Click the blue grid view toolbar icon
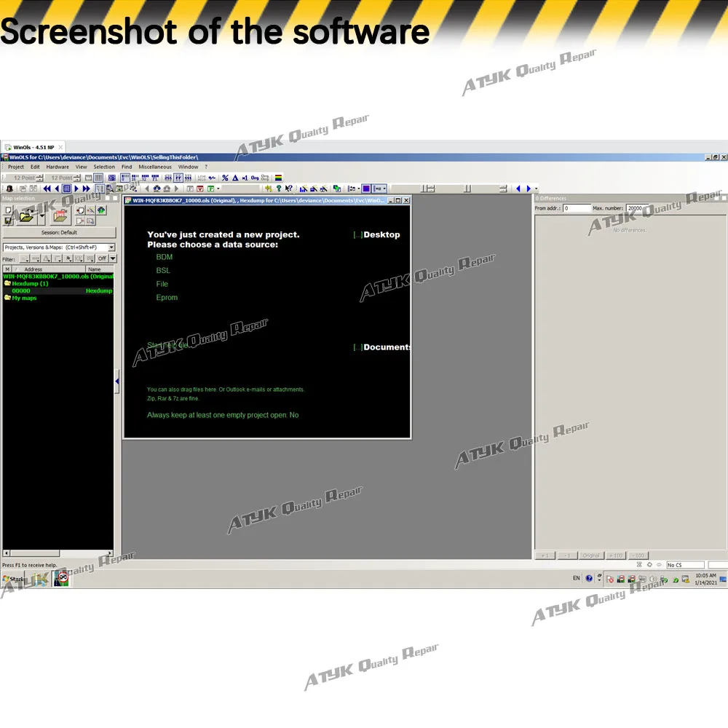Screen dimensions: 728x728 tap(66, 189)
